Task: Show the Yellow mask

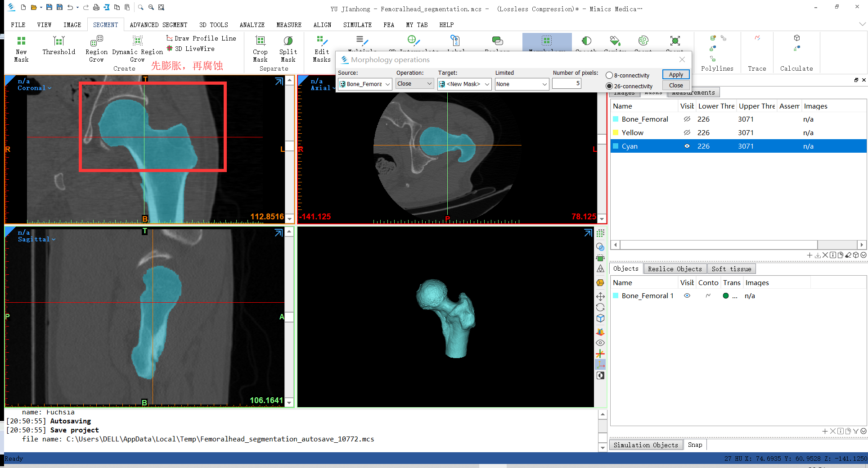Action: pyautogui.click(x=687, y=133)
